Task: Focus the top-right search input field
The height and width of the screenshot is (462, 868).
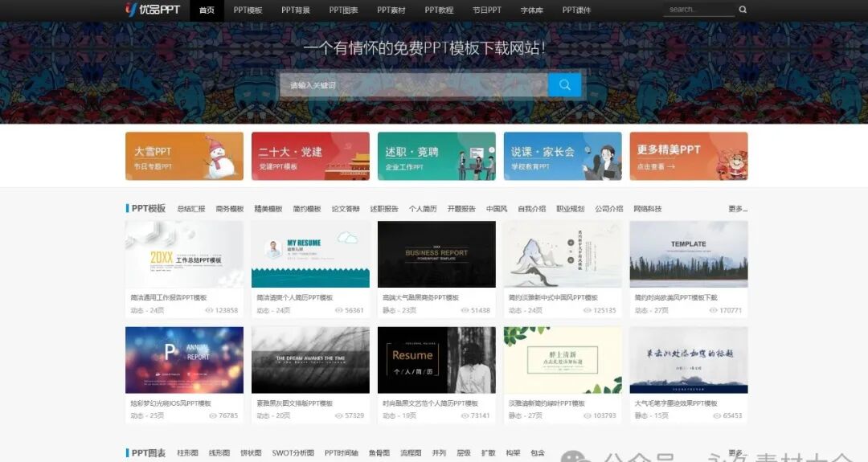Action: pyautogui.click(x=698, y=10)
